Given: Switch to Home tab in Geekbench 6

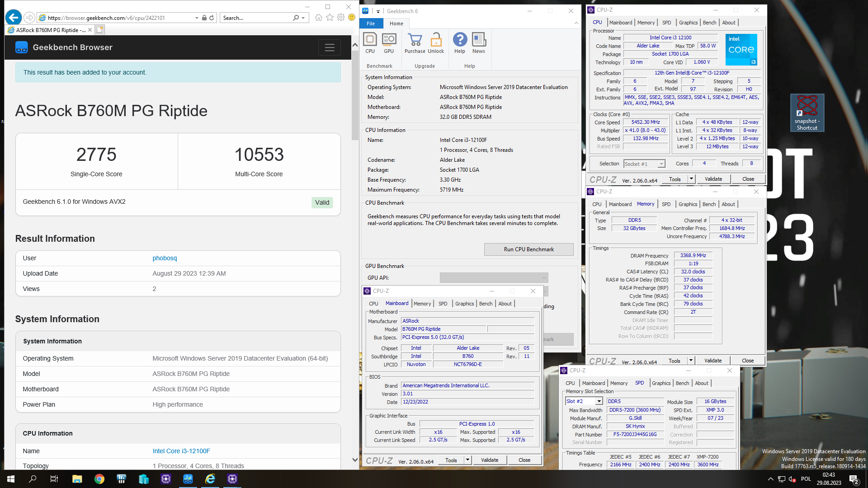Looking at the screenshot, I should (396, 23).
